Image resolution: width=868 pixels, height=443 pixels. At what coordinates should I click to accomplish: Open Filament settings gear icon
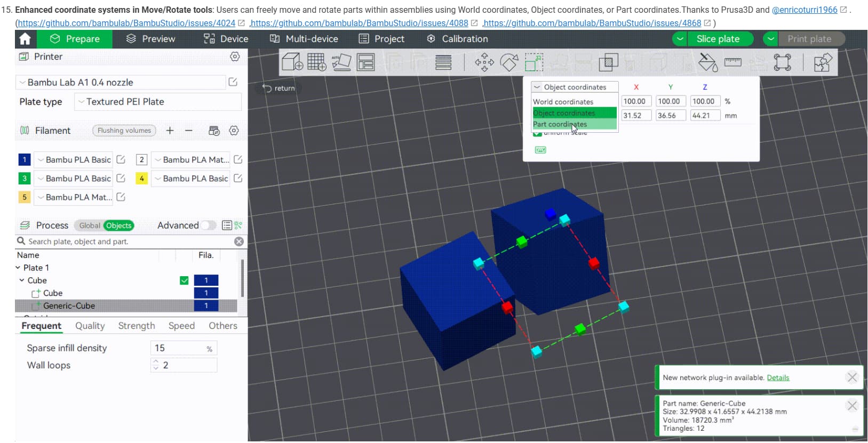234,131
